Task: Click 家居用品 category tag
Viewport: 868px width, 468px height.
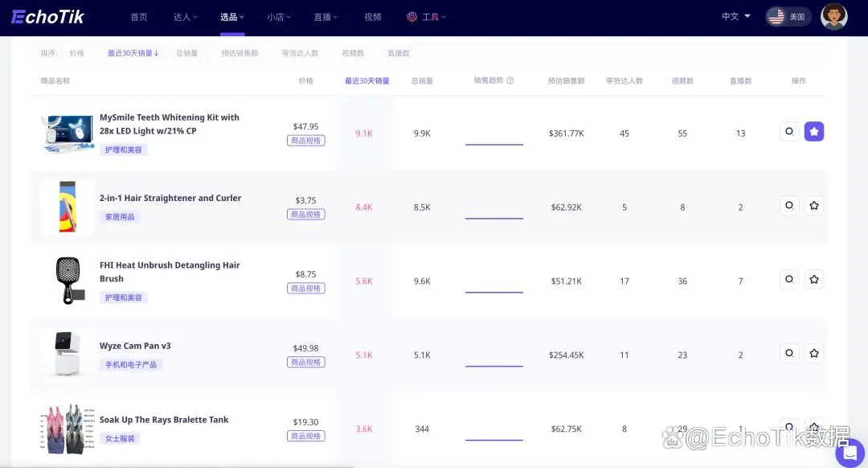Action: (x=120, y=216)
